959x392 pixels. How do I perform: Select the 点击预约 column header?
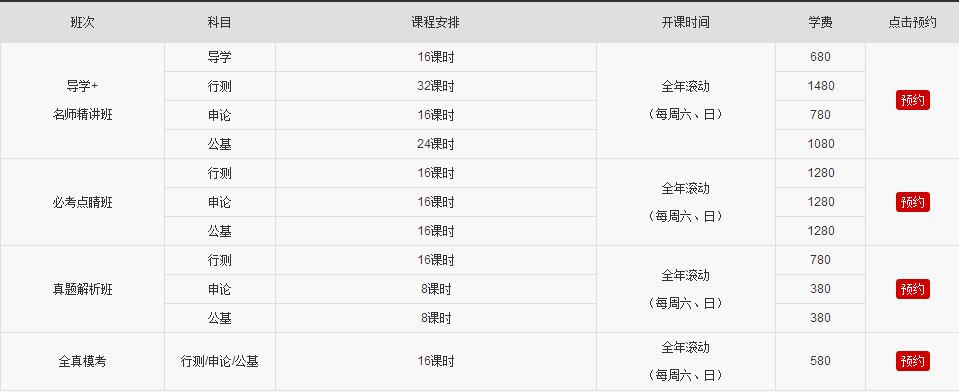click(913, 23)
